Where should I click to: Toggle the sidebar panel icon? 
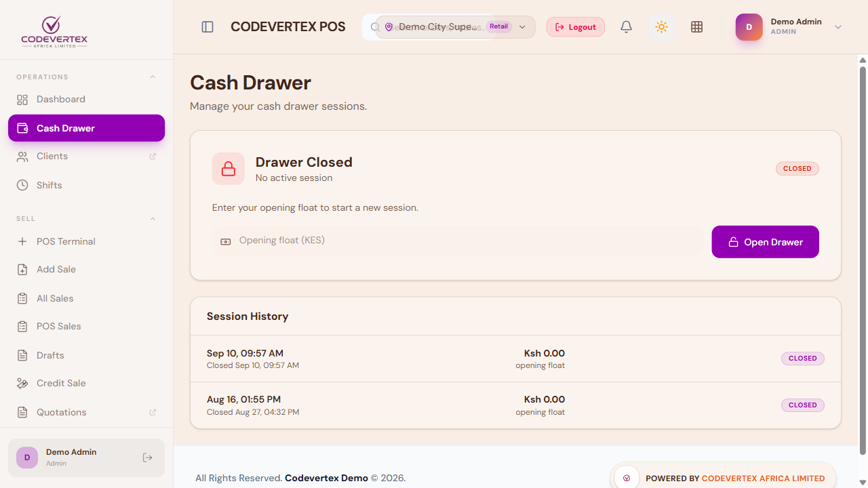pos(208,27)
